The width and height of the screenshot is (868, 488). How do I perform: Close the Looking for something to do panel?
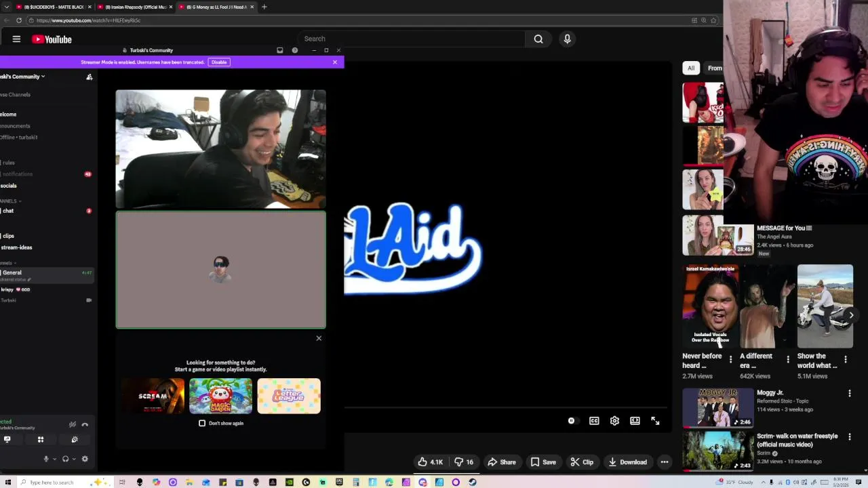pos(319,338)
